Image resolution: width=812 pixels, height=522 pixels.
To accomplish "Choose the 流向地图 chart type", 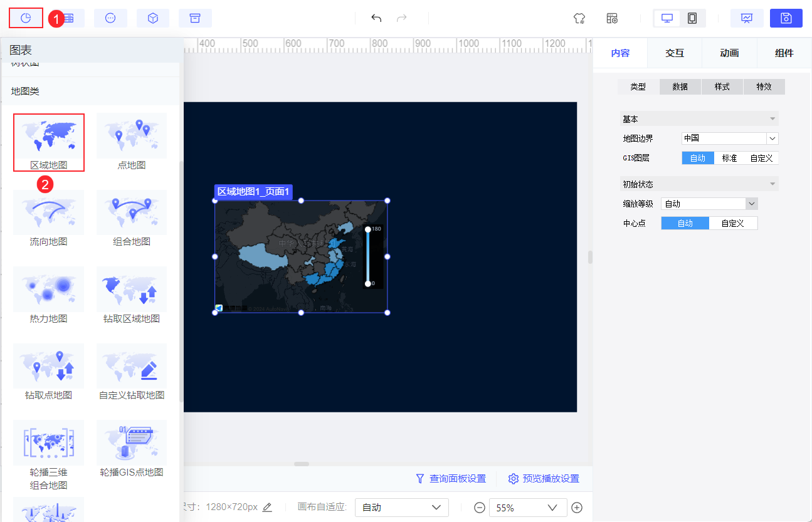I will [49, 219].
